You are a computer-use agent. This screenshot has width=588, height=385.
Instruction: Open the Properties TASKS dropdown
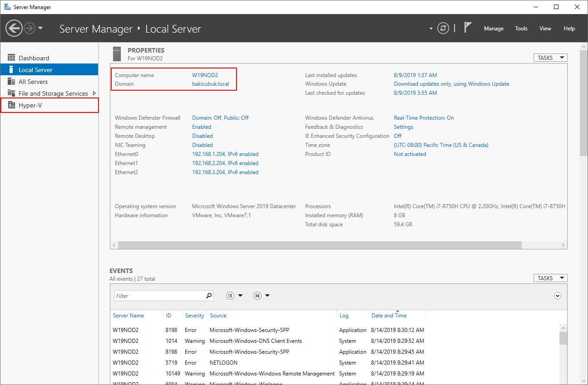pyautogui.click(x=550, y=58)
